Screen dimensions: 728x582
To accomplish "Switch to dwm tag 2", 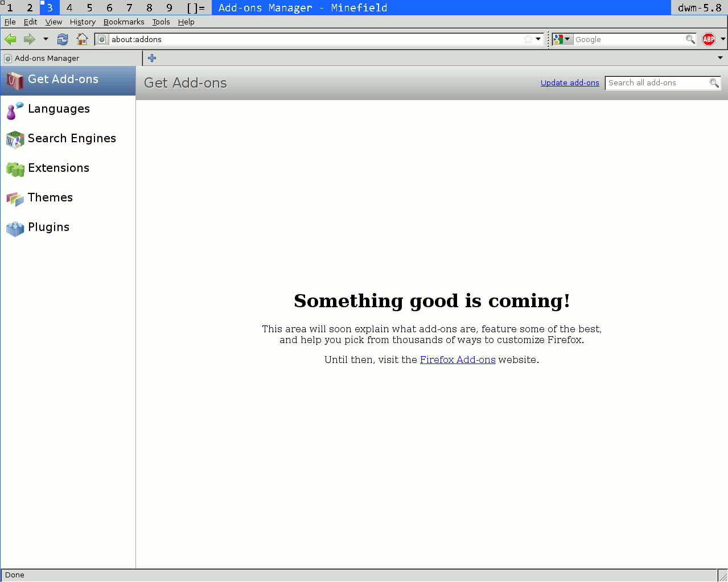I will [30, 7].
